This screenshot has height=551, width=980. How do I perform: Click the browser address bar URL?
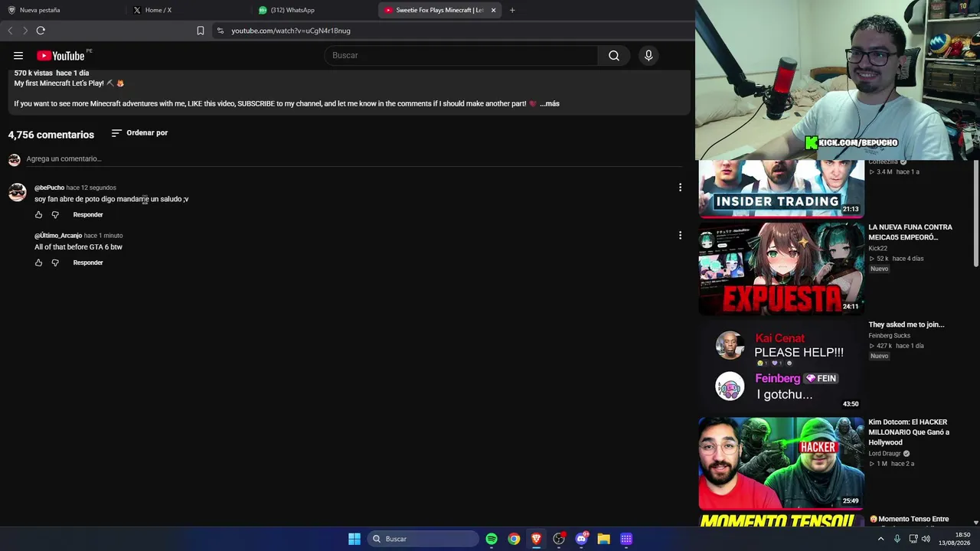pos(291,31)
